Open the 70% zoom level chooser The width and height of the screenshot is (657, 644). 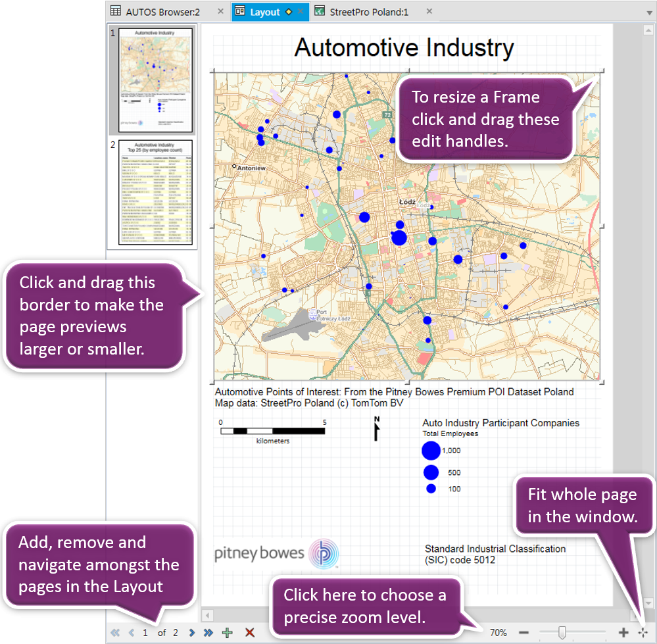(x=498, y=633)
